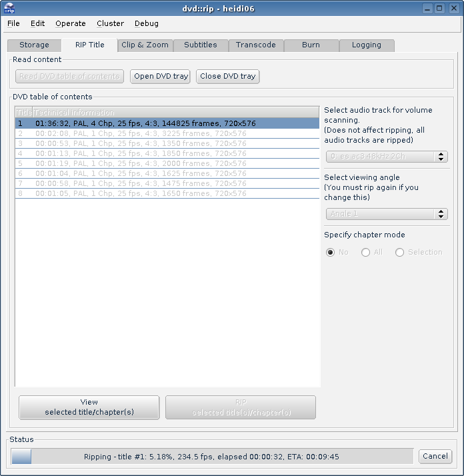
Task: Open the Operate menu
Action: pyautogui.click(x=71, y=23)
